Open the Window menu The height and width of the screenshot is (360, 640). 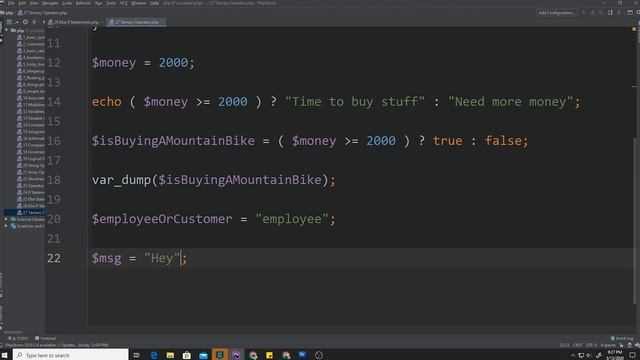coord(139,3)
